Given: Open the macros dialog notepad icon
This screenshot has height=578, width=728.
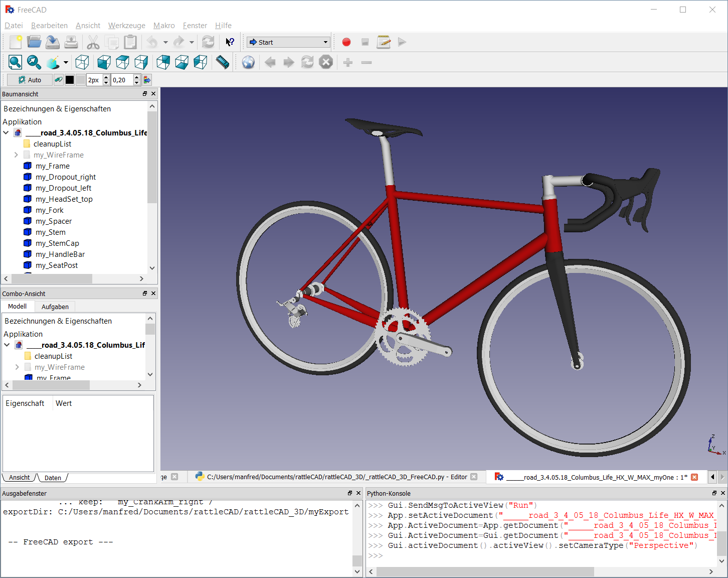Looking at the screenshot, I should (x=384, y=42).
